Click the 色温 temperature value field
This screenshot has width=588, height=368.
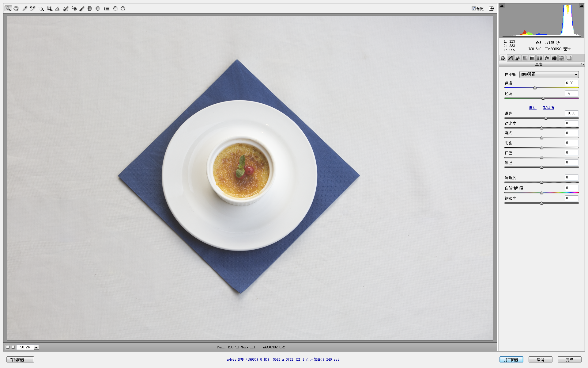(571, 83)
